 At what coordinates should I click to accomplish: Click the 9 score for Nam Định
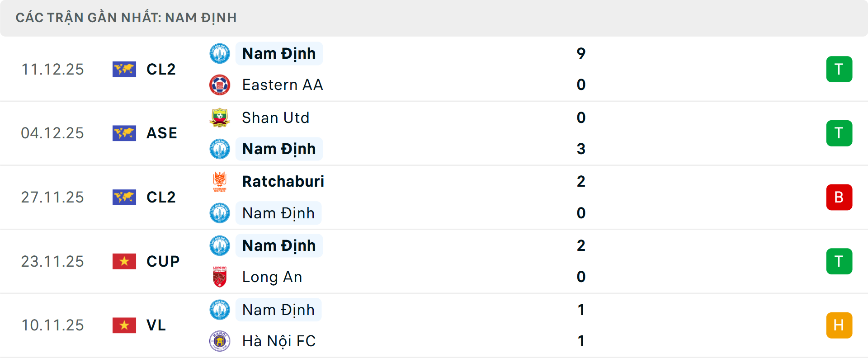click(581, 53)
